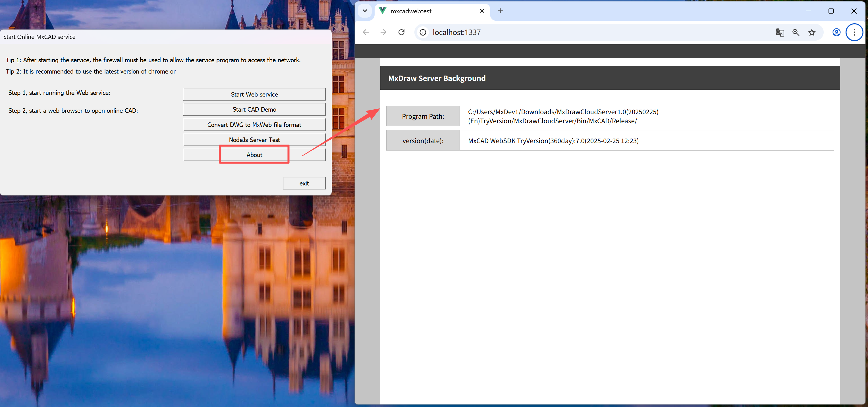
Task: Open the About button
Action: point(254,155)
